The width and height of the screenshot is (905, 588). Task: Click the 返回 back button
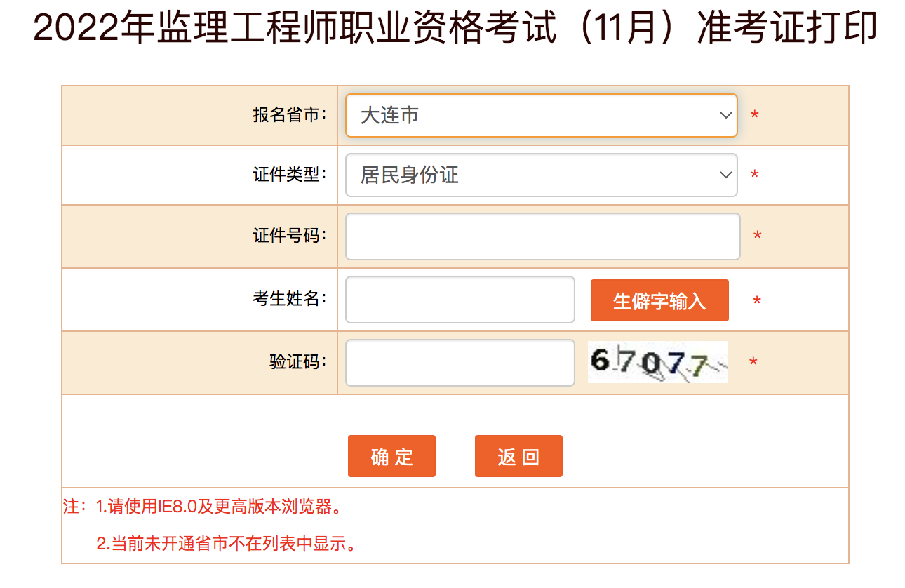518,455
